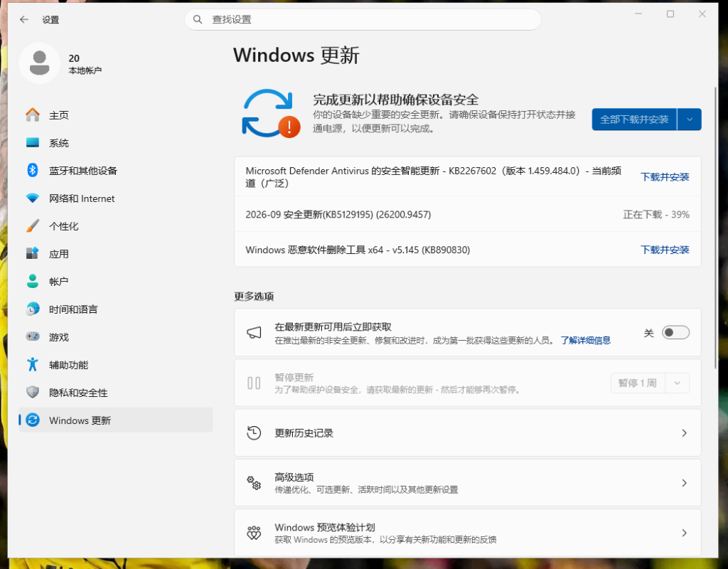
Task: Select Windows 更新 in sidebar
Action: 116,420
